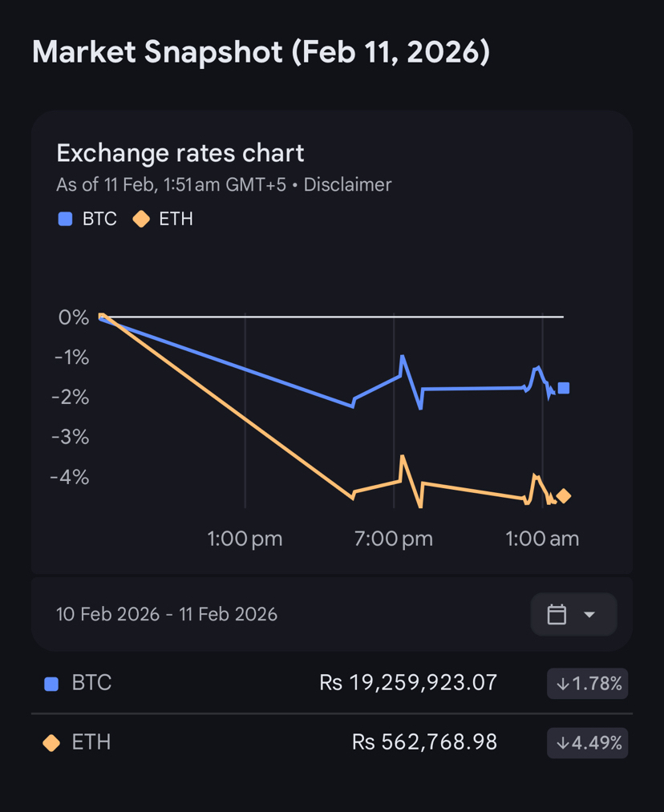
Task: Click the orange diamond icon in ETH price row
Action: coord(51,743)
